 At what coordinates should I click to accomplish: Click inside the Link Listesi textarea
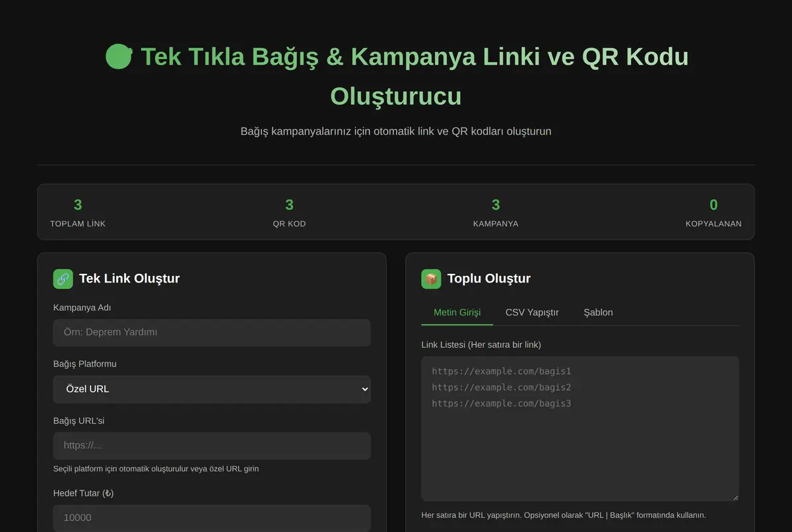click(x=579, y=429)
